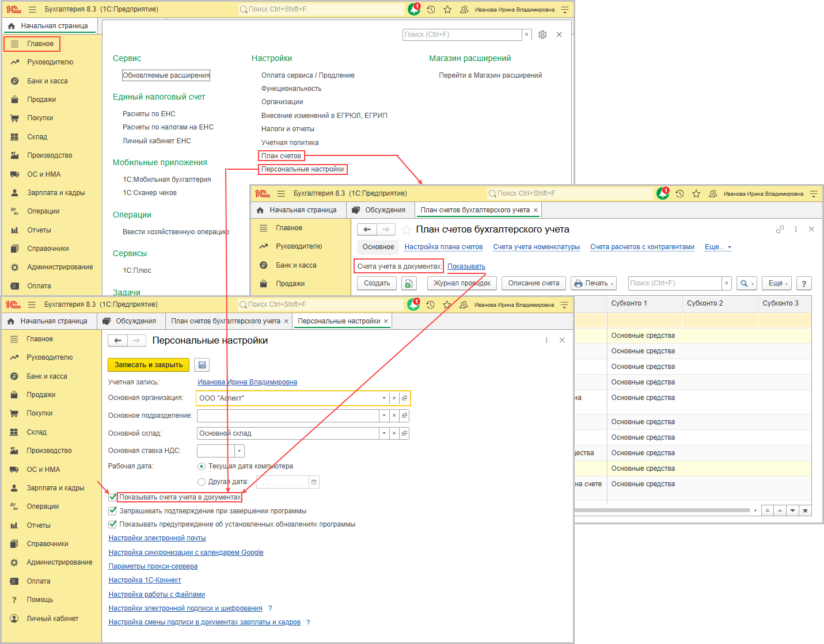Expand Основной склад dropdown list

(384, 433)
